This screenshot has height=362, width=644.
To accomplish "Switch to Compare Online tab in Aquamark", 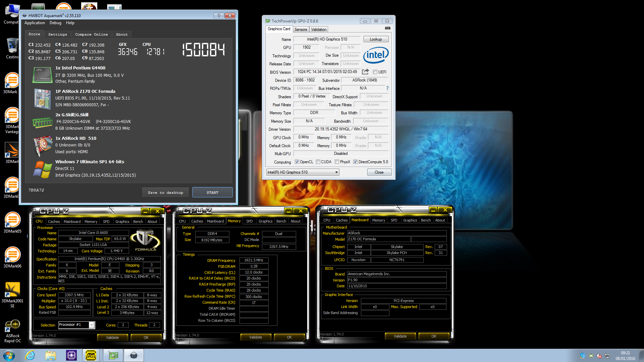I will click(x=91, y=34).
